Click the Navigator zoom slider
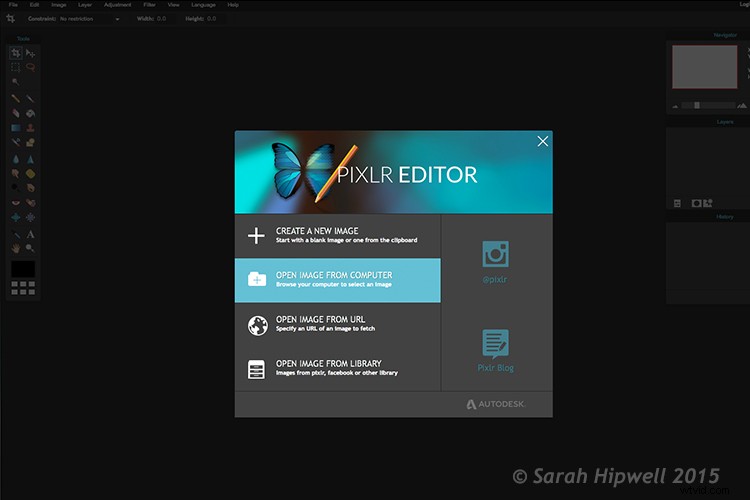Image resolution: width=750 pixels, height=500 pixels. coord(708,105)
